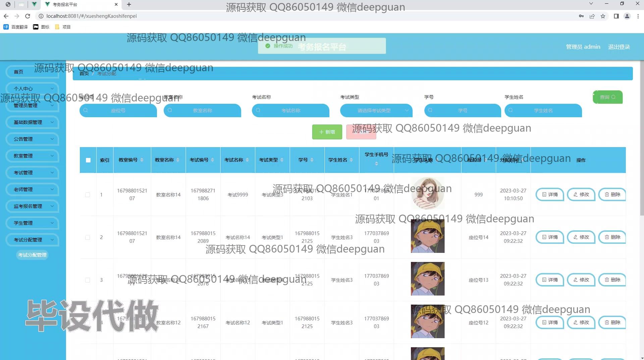
Task: Sort by 考试编号 column arrows
Action: click(x=212, y=160)
